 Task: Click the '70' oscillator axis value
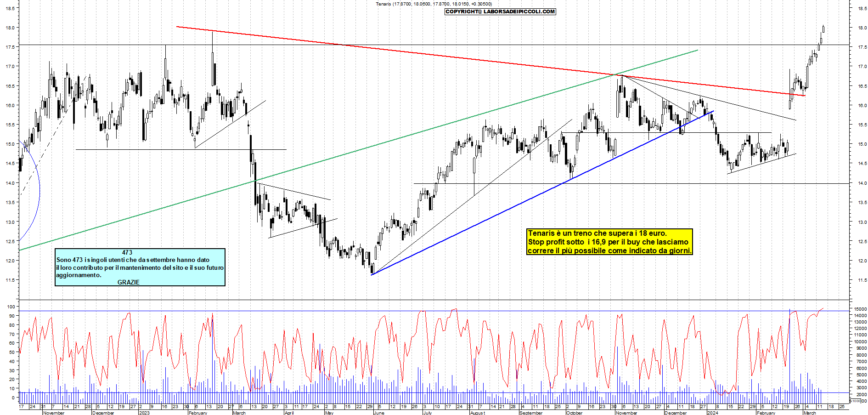tap(12, 334)
